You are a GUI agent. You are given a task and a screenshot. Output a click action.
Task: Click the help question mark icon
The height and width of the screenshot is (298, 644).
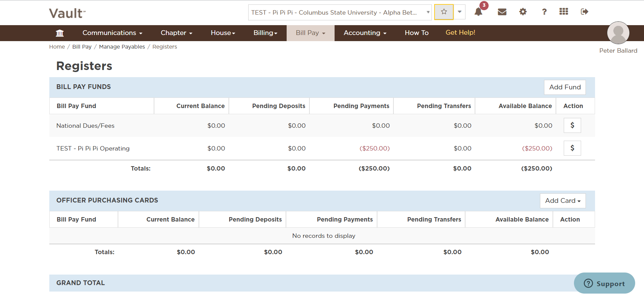click(544, 12)
